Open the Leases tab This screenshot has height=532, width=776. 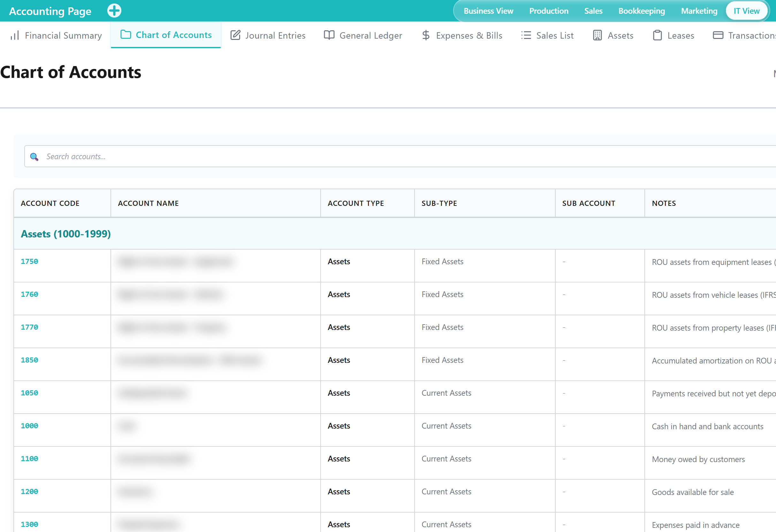(x=673, y=35)
